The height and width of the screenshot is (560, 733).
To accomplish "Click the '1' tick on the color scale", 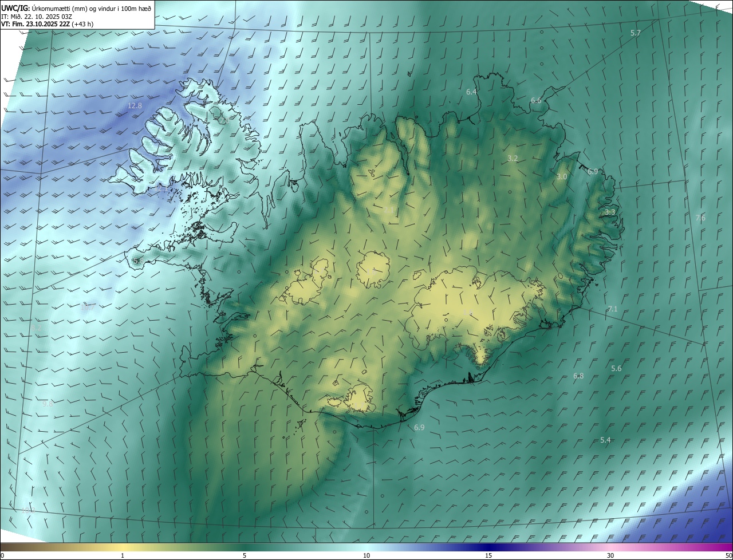I will pos(123,556).
